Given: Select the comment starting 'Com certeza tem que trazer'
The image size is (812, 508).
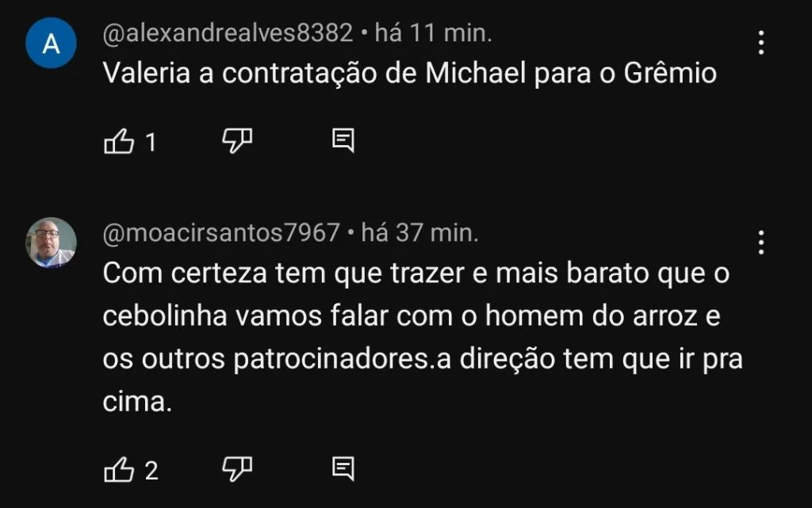Looking at the screenshot, I should pos(423,338).
